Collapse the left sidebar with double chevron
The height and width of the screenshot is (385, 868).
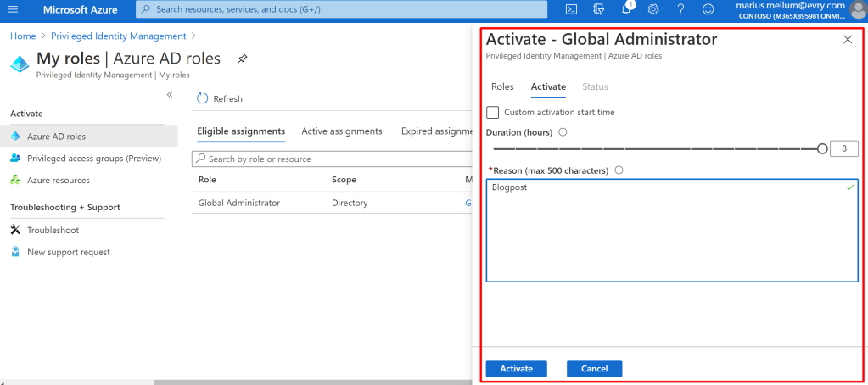point(170,95)
